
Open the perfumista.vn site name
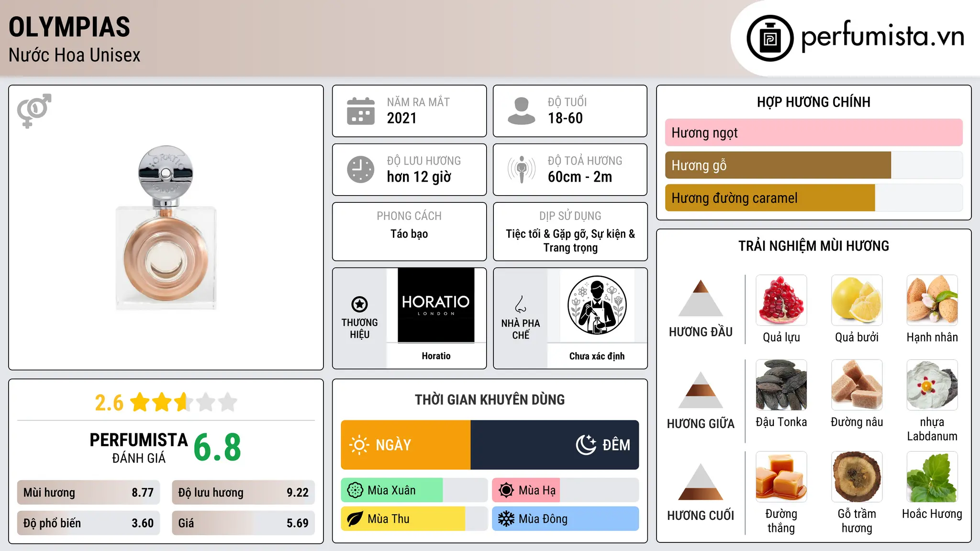pyautogui.click(x=882, y=36)
